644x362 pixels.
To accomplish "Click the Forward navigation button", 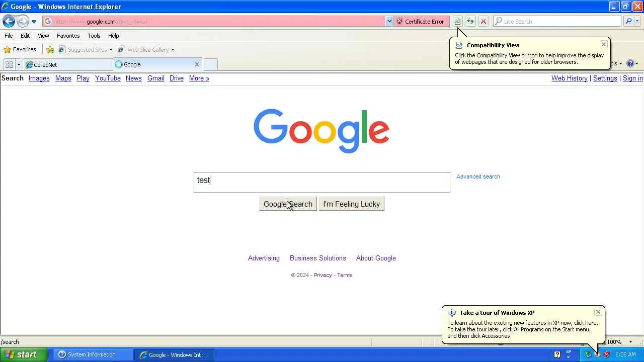I will click(23, 21).
